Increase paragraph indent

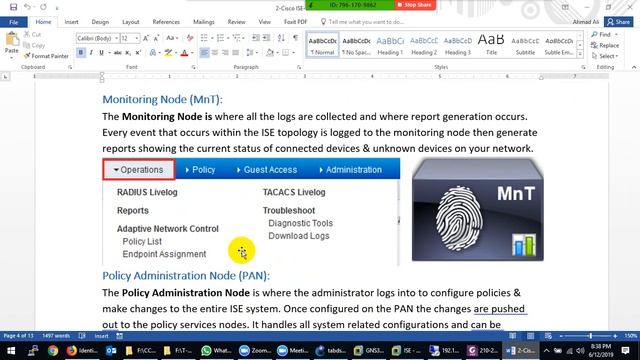266,38
